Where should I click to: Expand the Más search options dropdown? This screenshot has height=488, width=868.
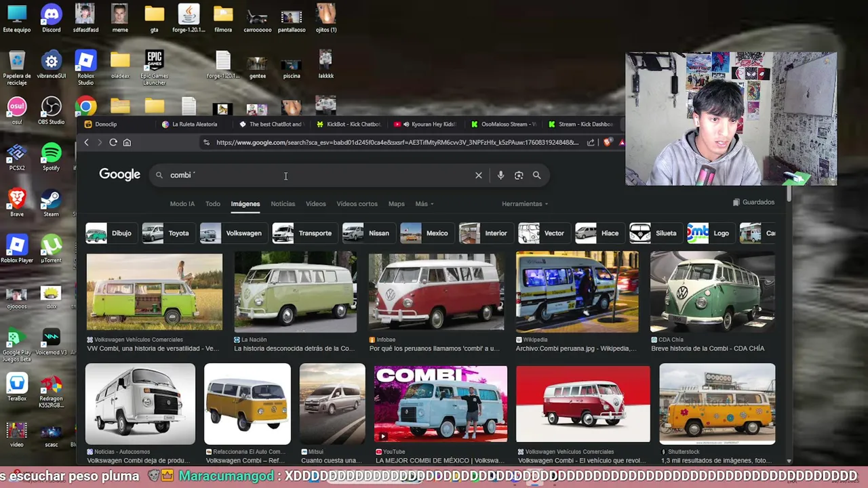(x=424, y=203)
